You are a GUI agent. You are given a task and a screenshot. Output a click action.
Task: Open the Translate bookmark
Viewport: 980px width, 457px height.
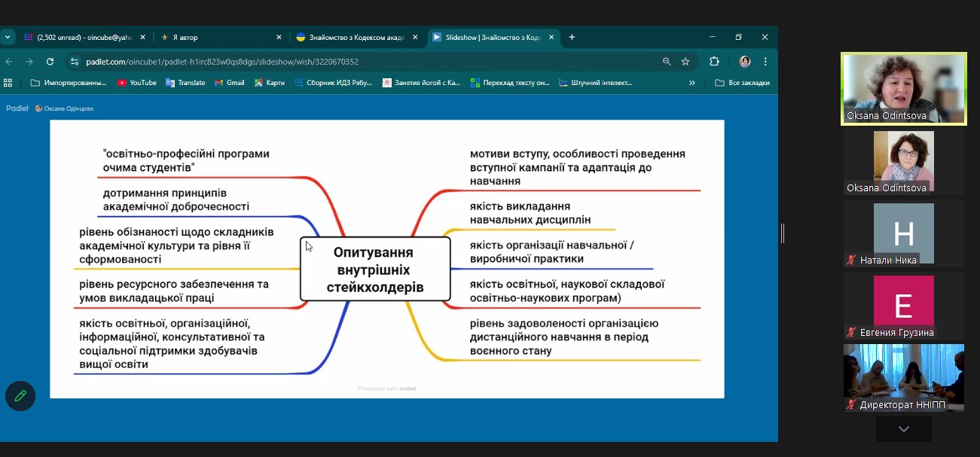[185, 83]
